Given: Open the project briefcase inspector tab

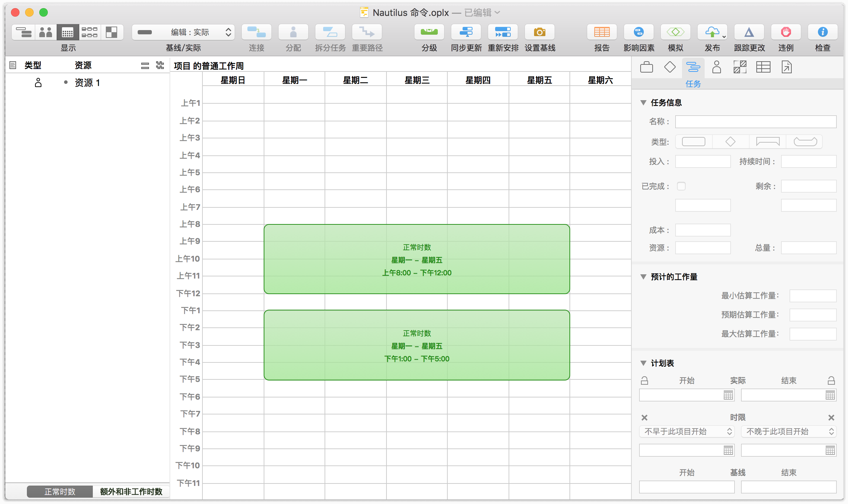Looking at the screenshot, I should tap(647, 67).
